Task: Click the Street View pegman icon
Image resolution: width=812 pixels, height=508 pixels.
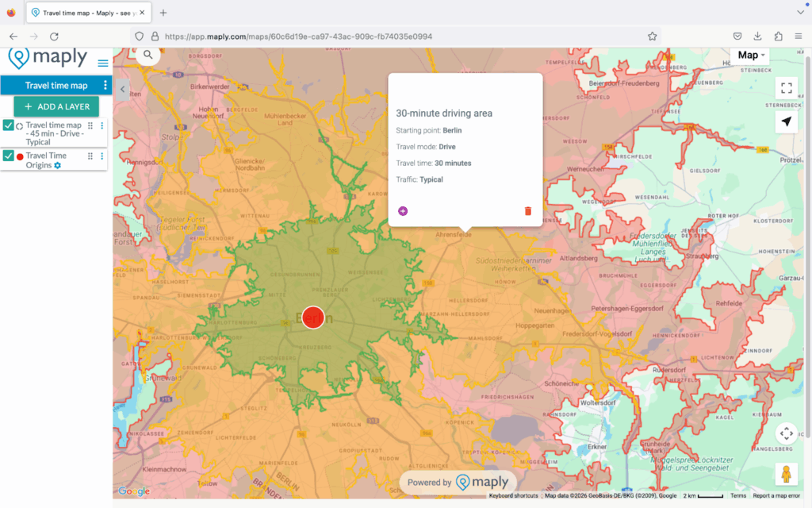Action: [x=786, y=474]
